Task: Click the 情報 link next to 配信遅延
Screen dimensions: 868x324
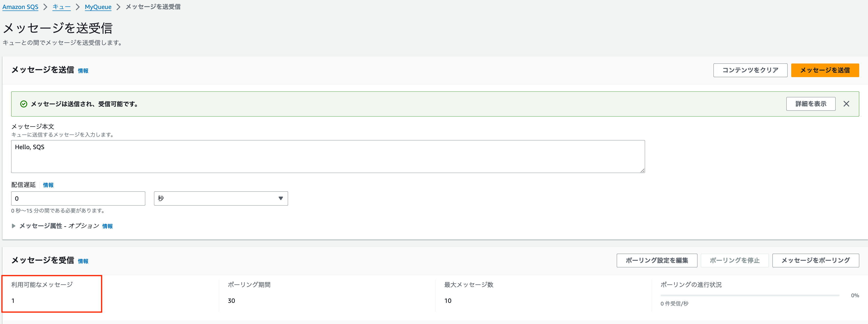Action: coord(48,185)
